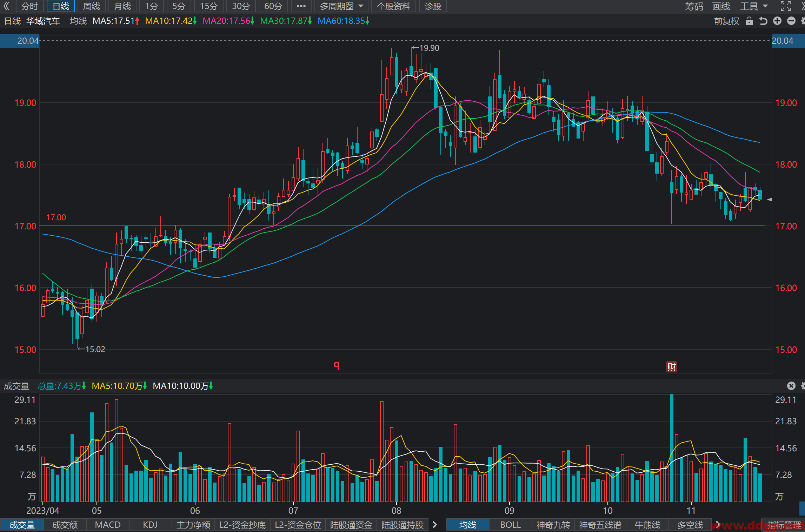This screenshot has height=532, width=805.
Task: Zoom in with the plus circle icon
Action: (x=777, y=21)
